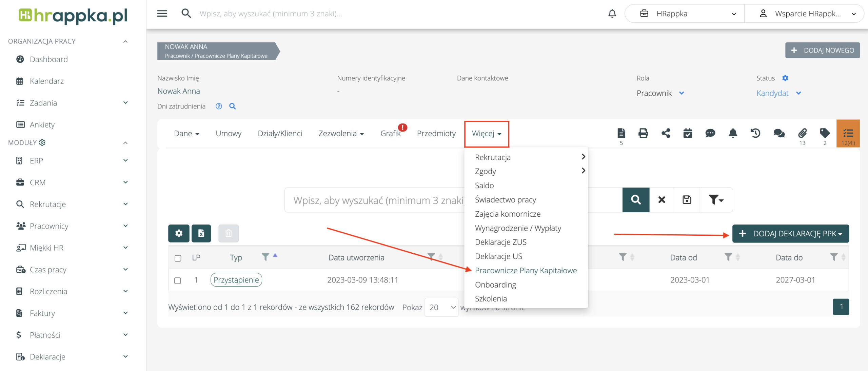This screenshot has height=371, width=868.
Task: Export table with Excel icon button
Action: coord(201,233)
